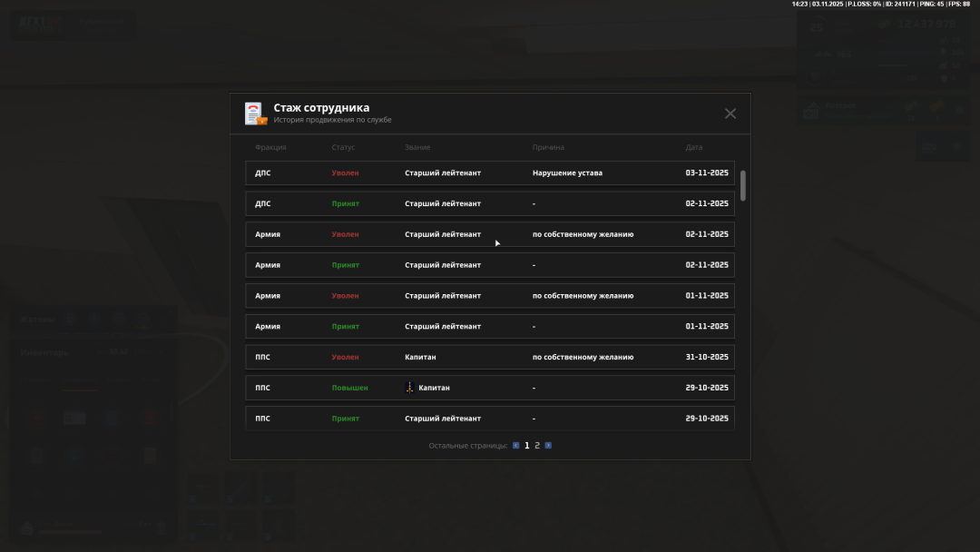
Task: Go to next page with right arrow
Action: 548,446
